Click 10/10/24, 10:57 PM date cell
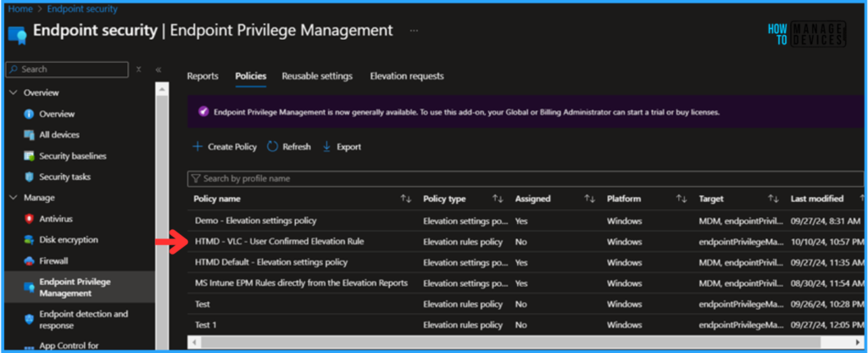The height and width of the screenshot is (353, 868). point(826,242)
